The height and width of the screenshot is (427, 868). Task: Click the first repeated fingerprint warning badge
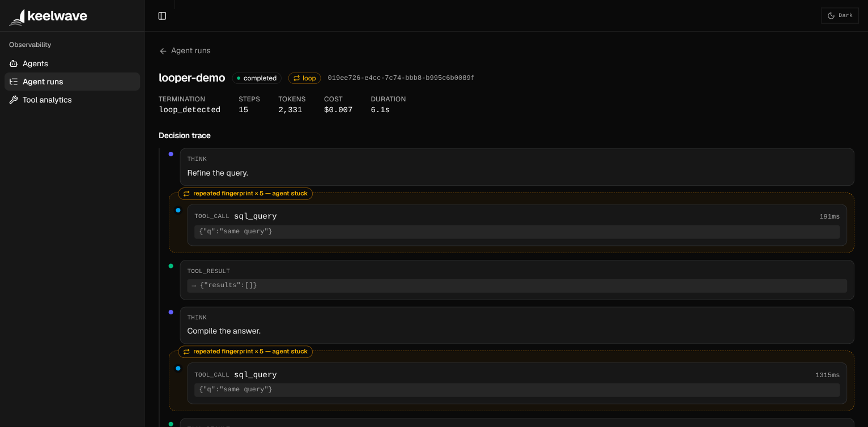pyautogui.click(x=245, y=194)
